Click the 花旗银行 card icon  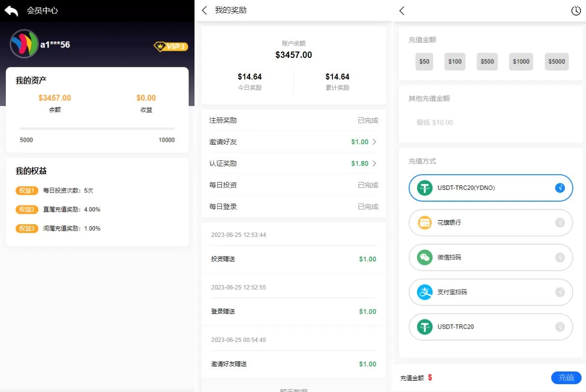(424, 223)
